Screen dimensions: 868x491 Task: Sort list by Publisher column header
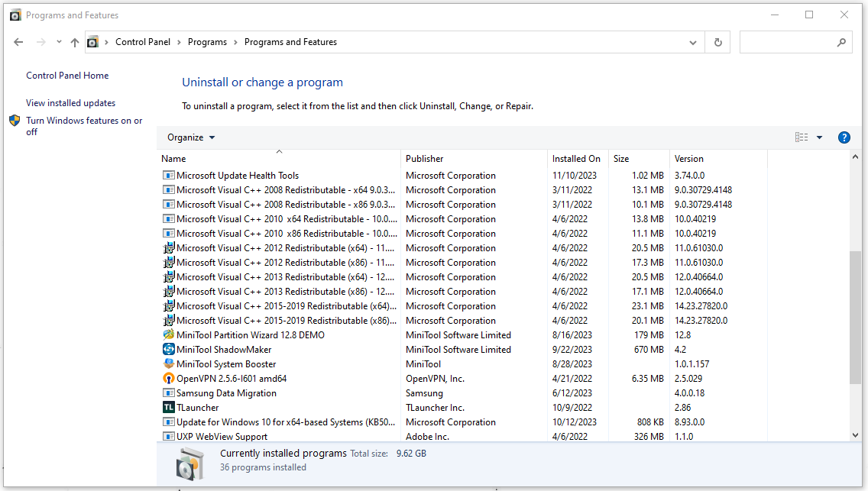point(474,159)
